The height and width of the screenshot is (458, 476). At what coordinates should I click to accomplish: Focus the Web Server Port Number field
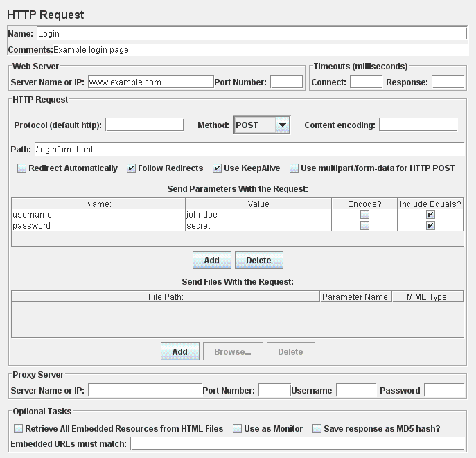[286, 82]
